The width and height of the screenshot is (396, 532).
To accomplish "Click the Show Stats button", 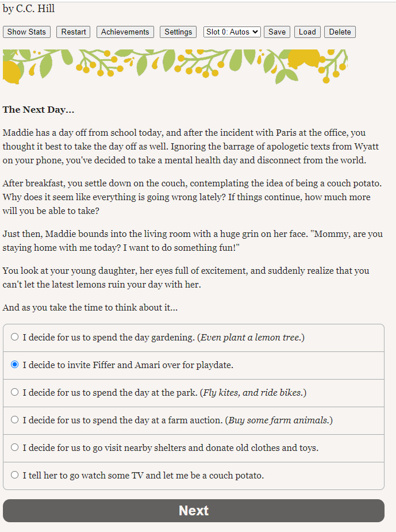I will pos(26,32).
